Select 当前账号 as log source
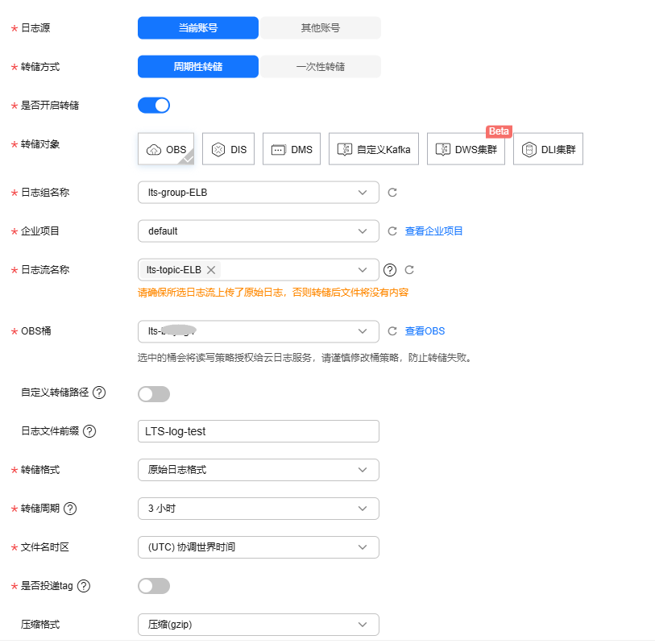 198,28
